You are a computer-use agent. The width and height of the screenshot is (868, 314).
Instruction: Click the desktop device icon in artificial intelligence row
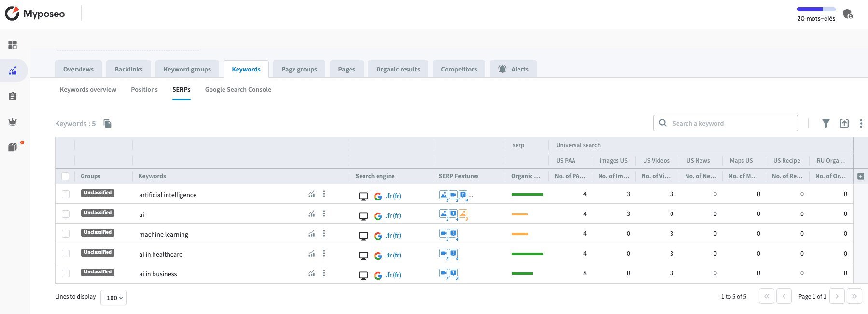tap(364, 196)
